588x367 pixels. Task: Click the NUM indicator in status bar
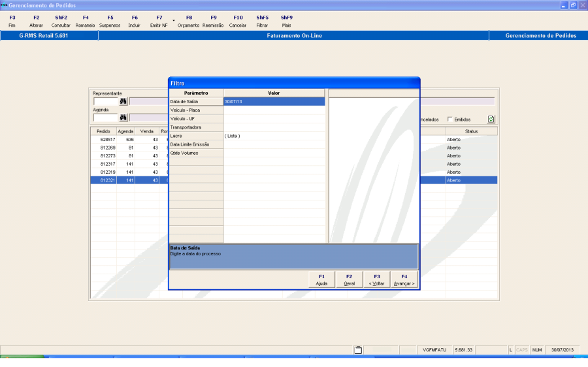pyautogui.click(x=537, y=350)
